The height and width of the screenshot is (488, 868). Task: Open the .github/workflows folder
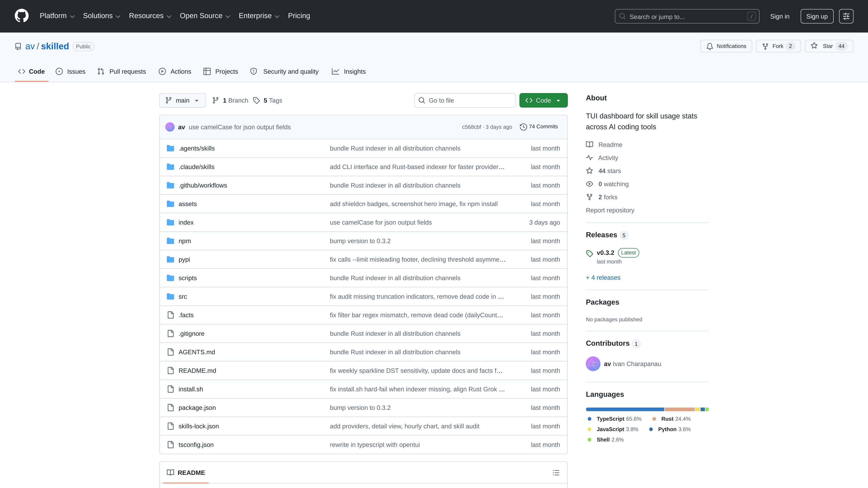203,185
